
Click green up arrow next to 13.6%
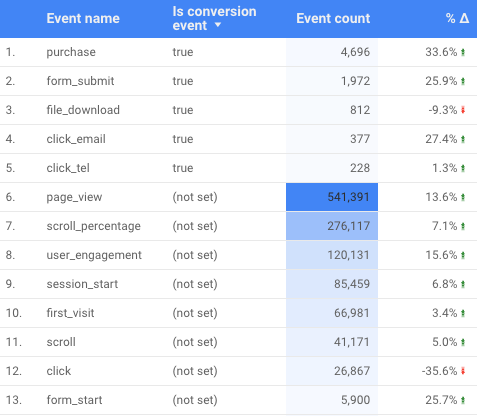tap(463, 197)
